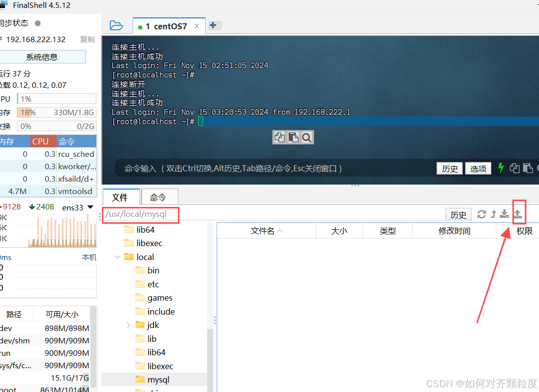Select the jdk folder

pos(147,325)
